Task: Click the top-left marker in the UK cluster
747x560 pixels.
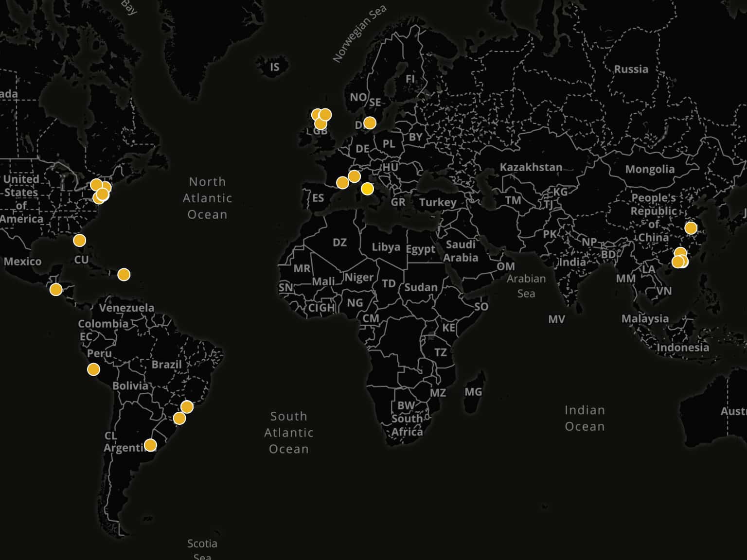Action: click(315, 114)
